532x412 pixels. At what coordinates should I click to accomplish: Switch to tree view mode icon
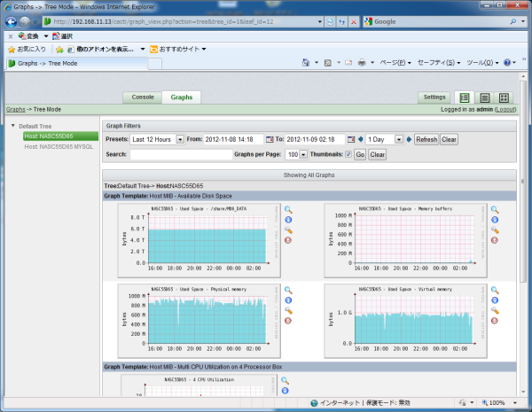pos(463,97)
